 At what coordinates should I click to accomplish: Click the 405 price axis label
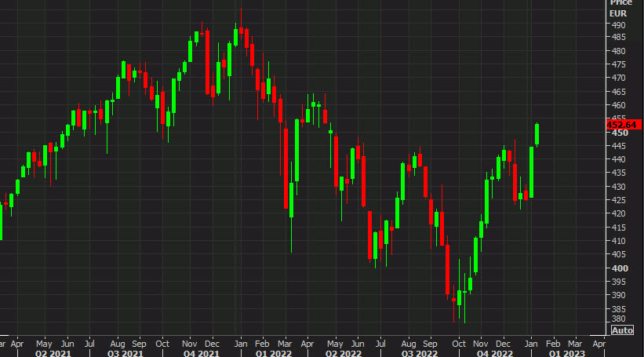[x=619, y=254]
